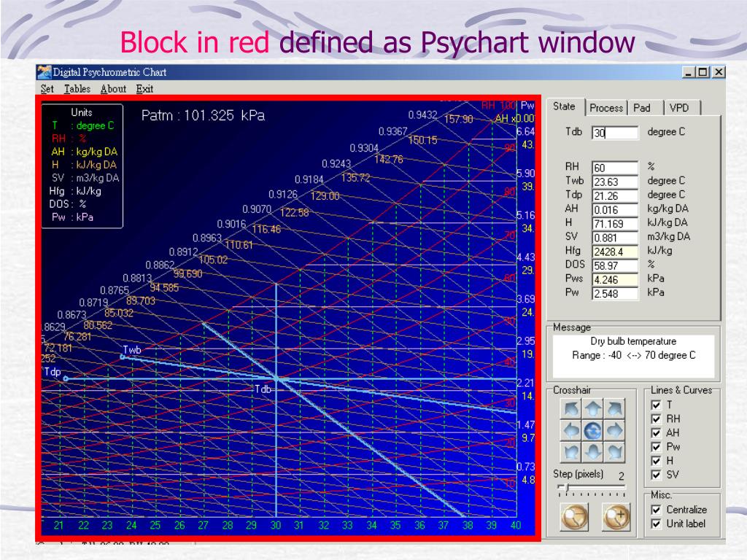Click the AH field showing 0.016
747x560 pixels.
click(615, 209)
